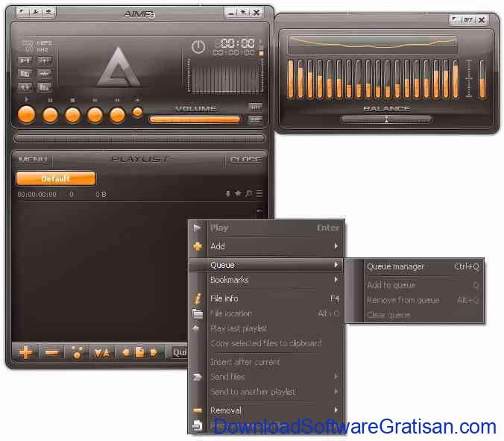Set the leftmost equalizer band slider
The width and height of the screenshot is (504, 441).
pos(291,79)
